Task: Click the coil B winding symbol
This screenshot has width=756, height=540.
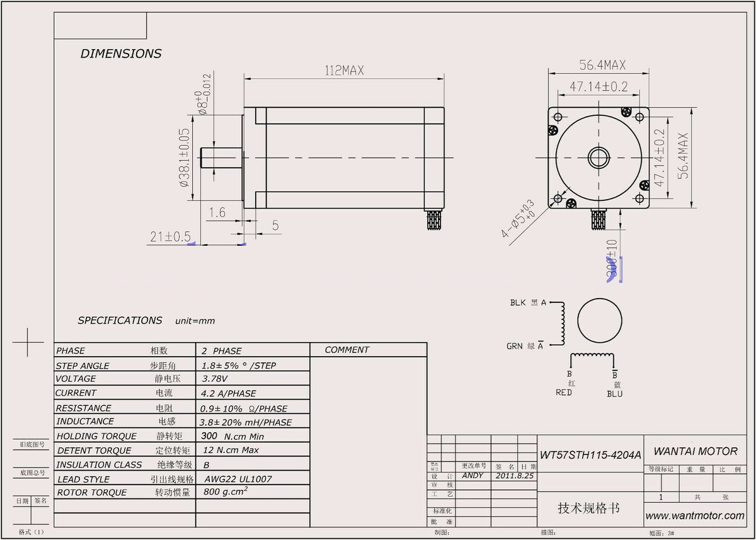Action: pos(593,359)
